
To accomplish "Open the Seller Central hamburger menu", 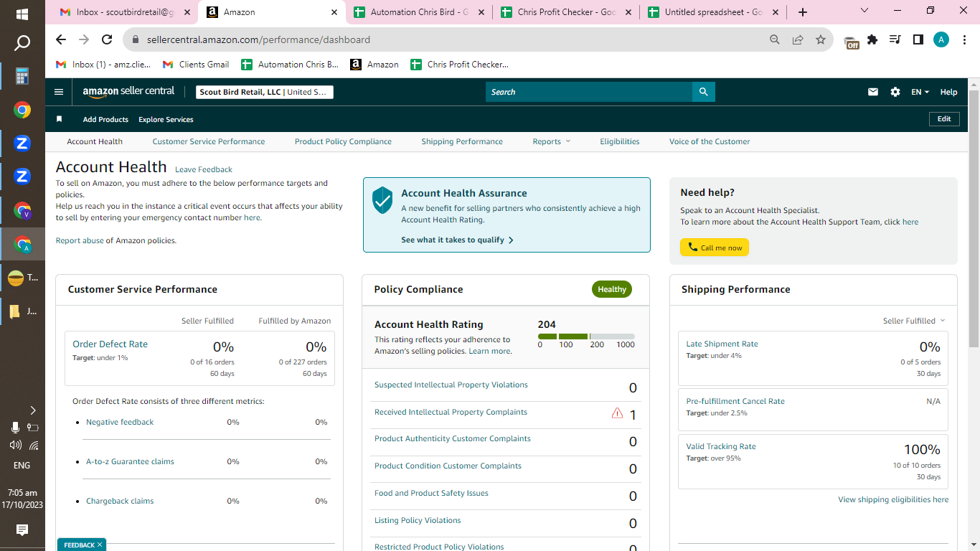I will tap(59, 92).
